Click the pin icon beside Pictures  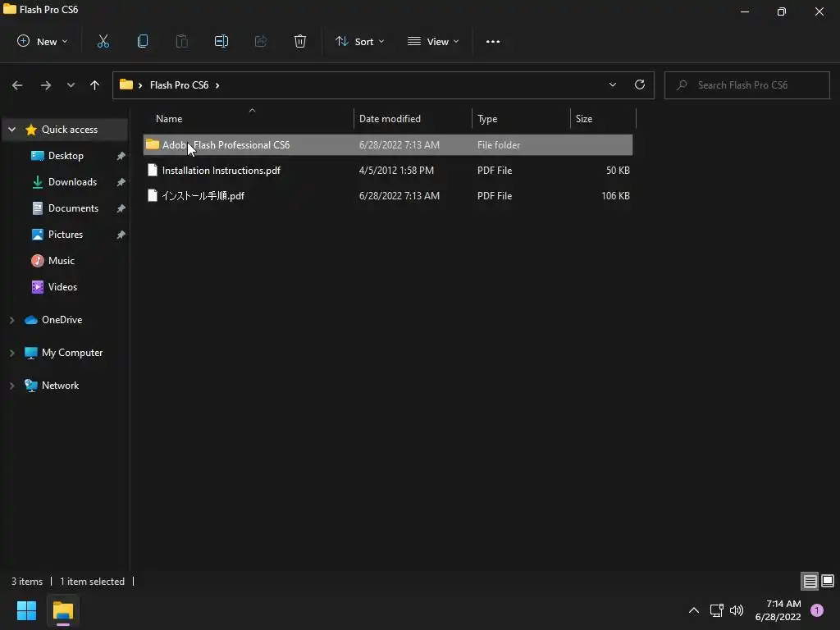tap(121, 235)
